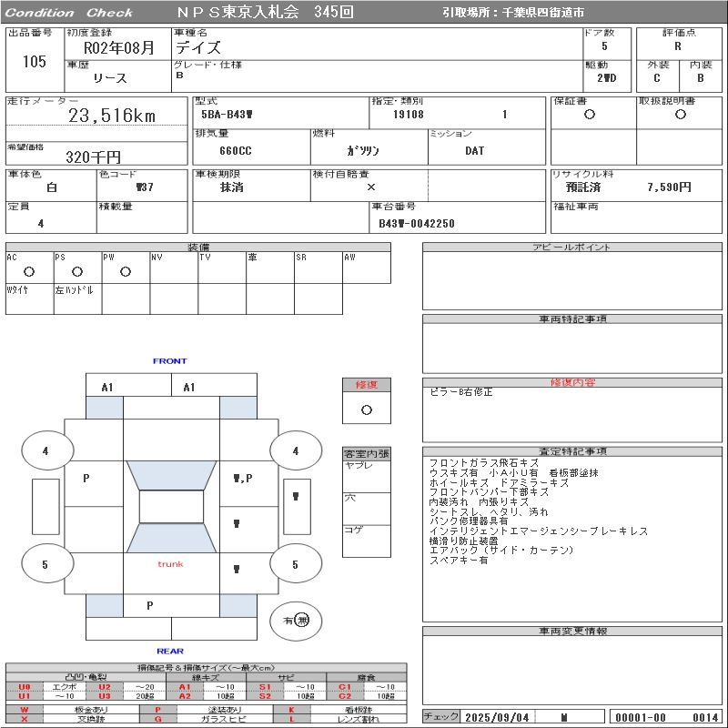This screenshot has height=728, width=728.
Task: Click the circle in the 修復 box
Action: pos(367,410)
